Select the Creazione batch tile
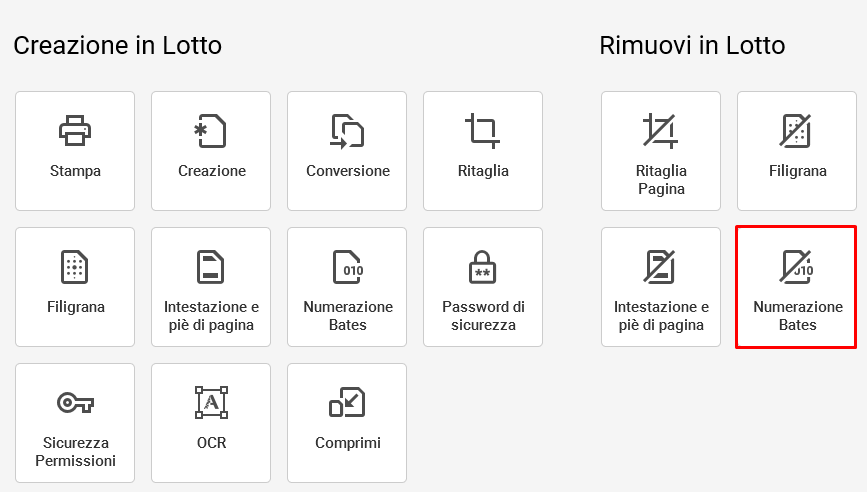The width and height of the screenshot is (867, 492). point(211,151)
